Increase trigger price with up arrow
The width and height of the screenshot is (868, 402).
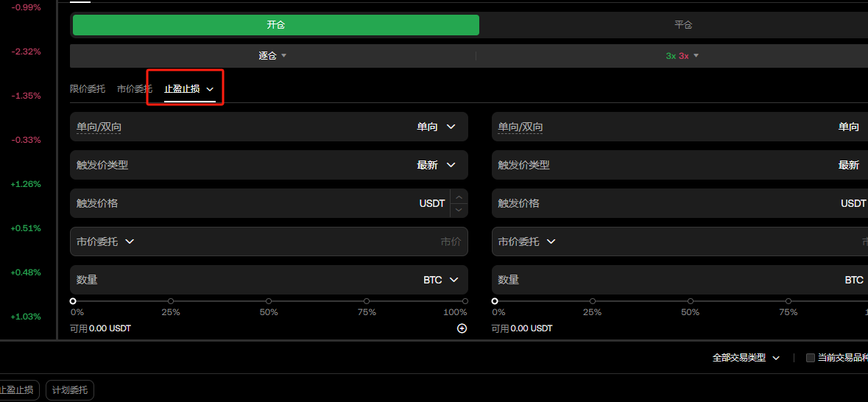459,197
